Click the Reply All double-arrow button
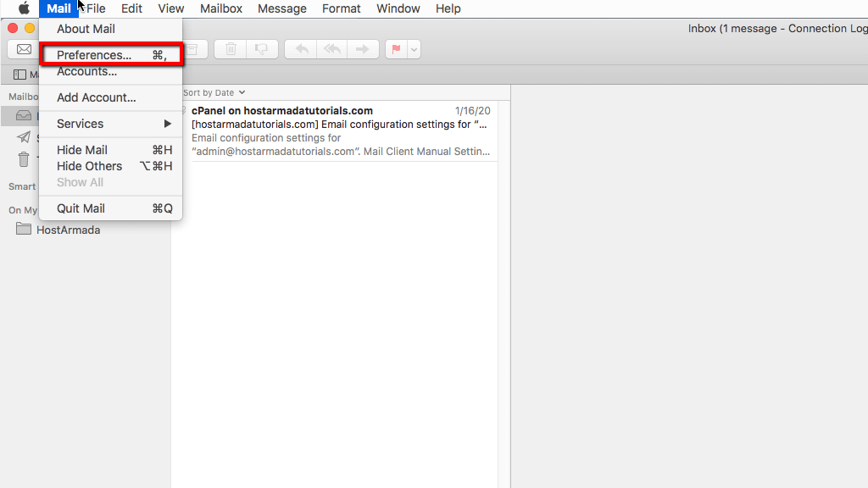Viewport: 868px width, 488px height. tap(332, 49)
